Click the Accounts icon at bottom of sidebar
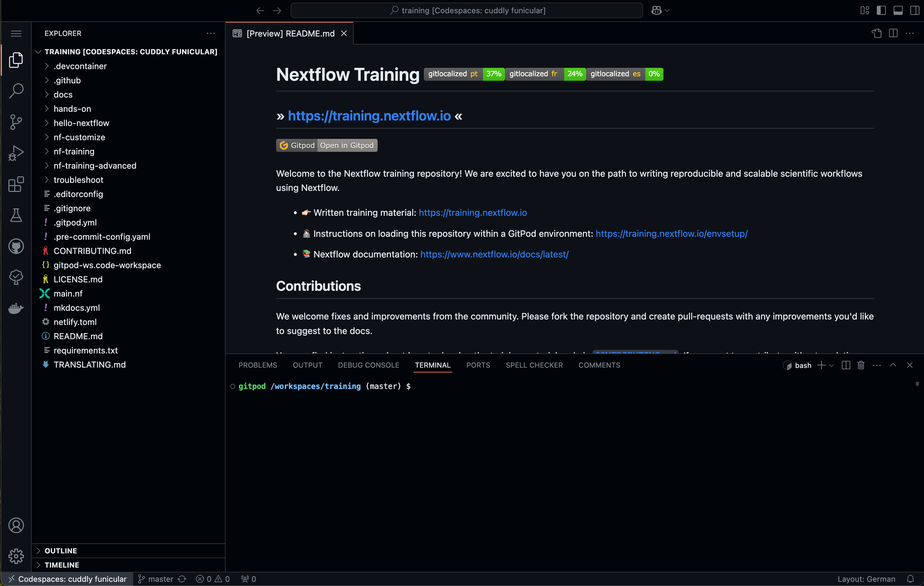Screen dimensions: 924x586 pyautogui.click(x=16, y=526)
